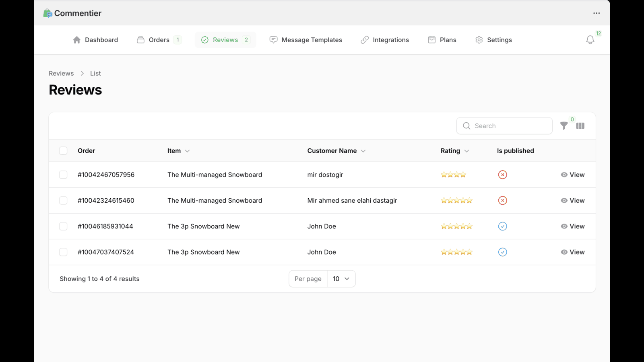
Task: Sort by the Rating column chevron
Action: point(466,151)
